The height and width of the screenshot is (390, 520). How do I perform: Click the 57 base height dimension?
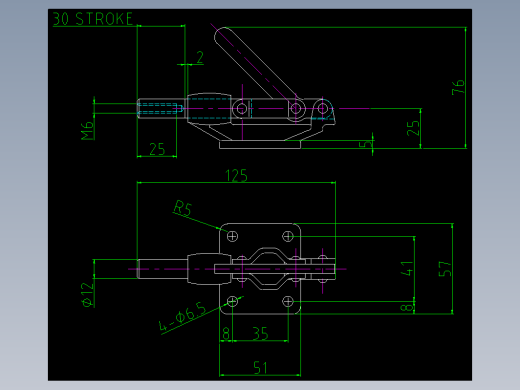click(445, 269)
